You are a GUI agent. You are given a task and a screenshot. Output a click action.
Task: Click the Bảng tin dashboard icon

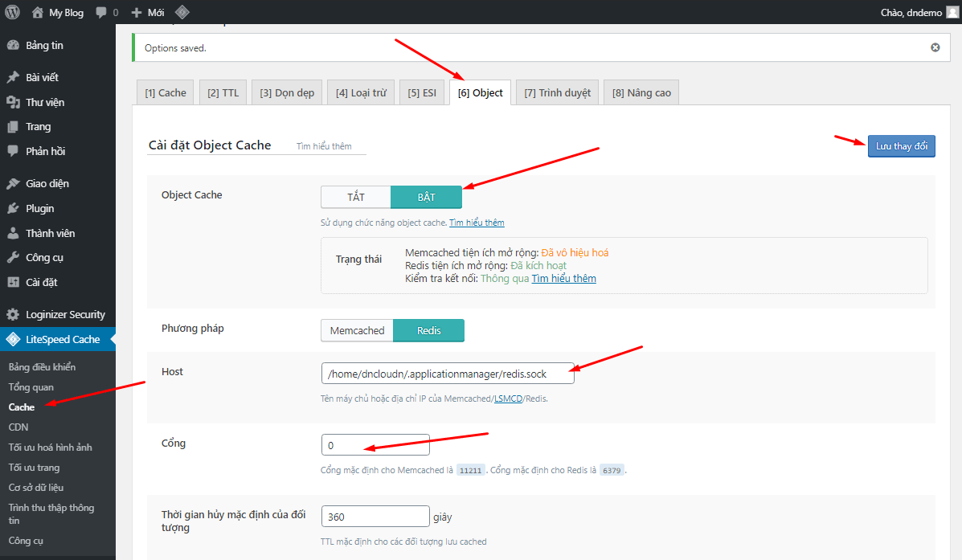[x=13, y=45]
